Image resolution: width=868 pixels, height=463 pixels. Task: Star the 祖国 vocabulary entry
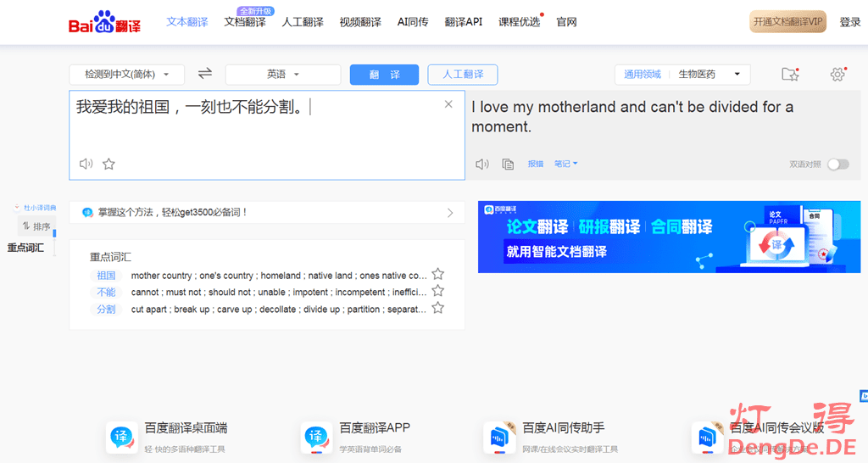[437, 274]
